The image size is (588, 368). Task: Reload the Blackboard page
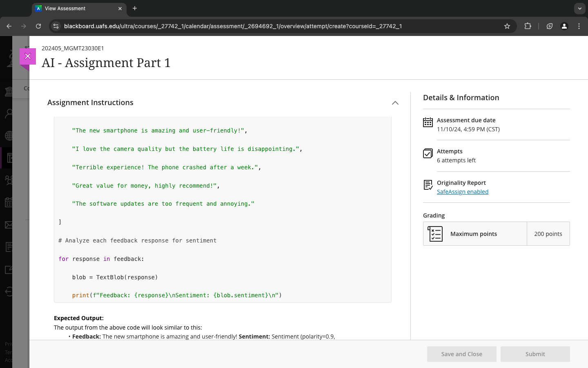(38, 26)
